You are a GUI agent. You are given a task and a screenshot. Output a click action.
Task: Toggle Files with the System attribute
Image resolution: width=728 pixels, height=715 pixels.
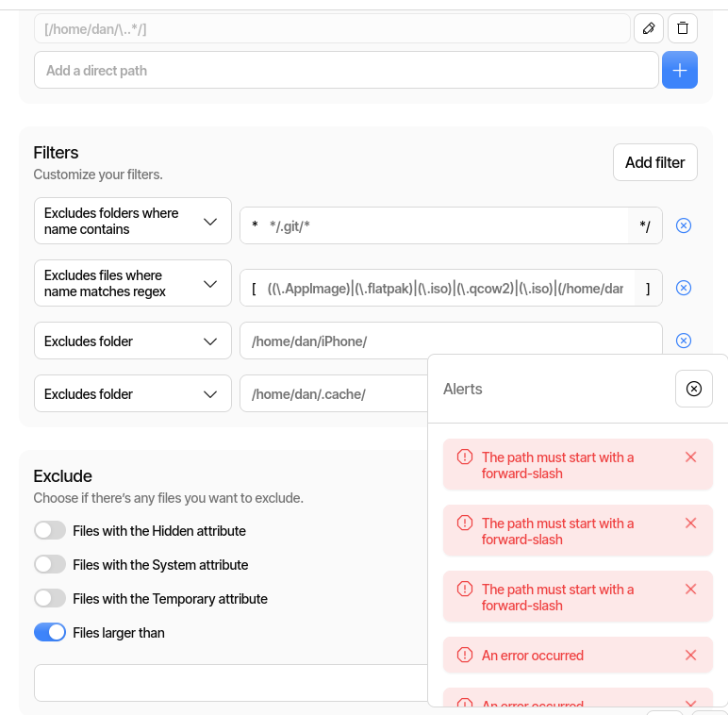[x=50, y=565]
